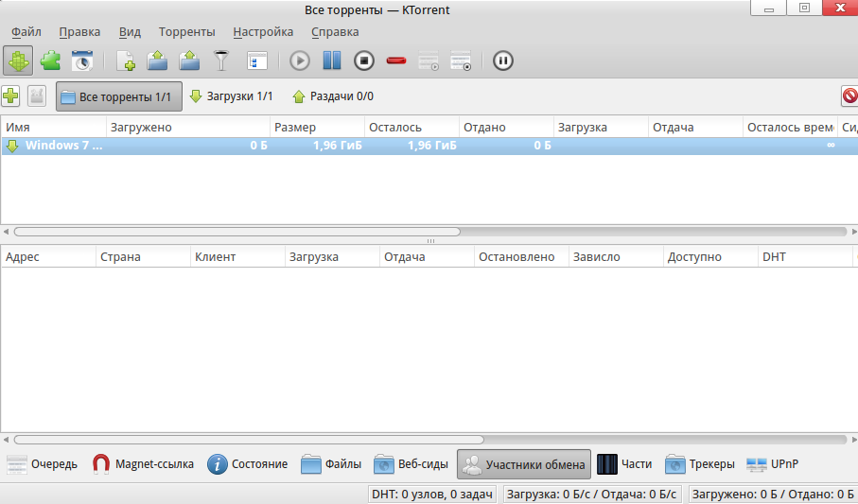Image resolution: width=858 pixels, height=504 pixels.
Task: Stop the selected torrent
Action: (364, 61)
